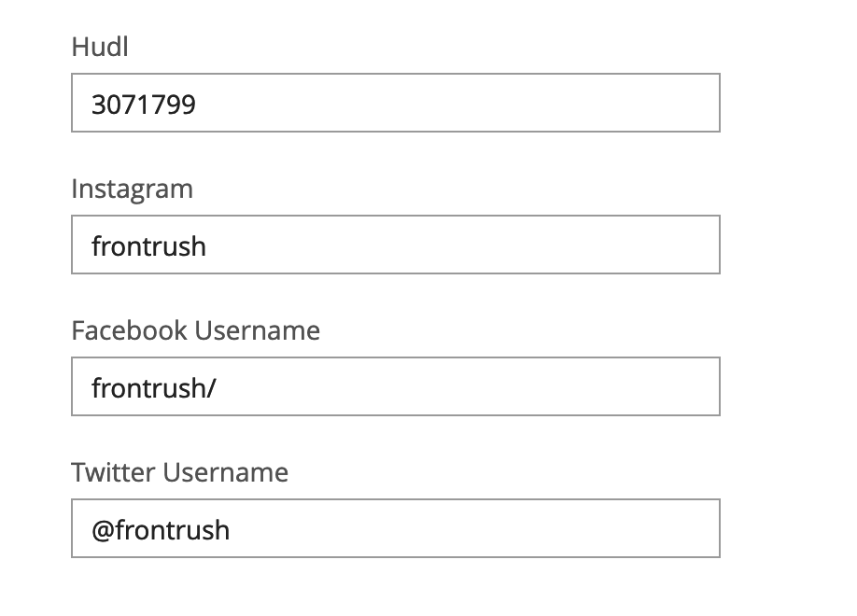Click the Twitter Username text field
This screenshot has width=857, height=616.
pos(396,528)
